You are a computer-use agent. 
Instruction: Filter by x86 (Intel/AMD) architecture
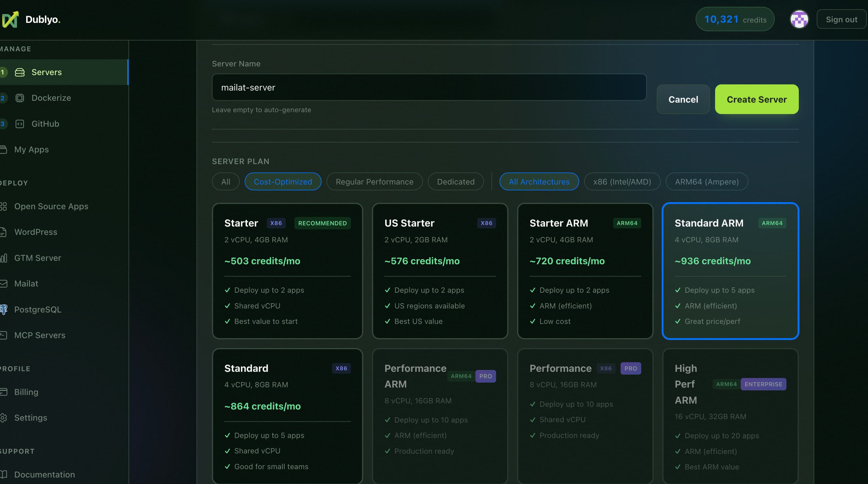click(x=622, y=182)
